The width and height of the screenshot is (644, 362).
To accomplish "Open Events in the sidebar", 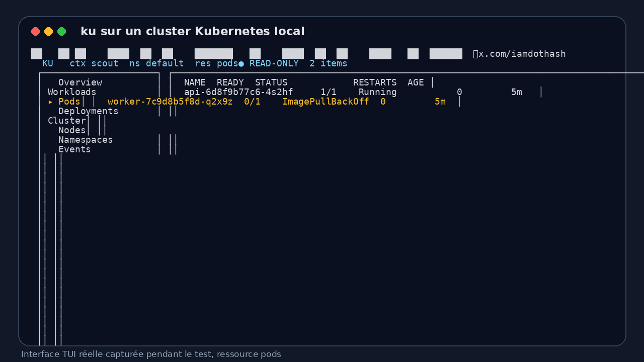I will pos(74,149).
